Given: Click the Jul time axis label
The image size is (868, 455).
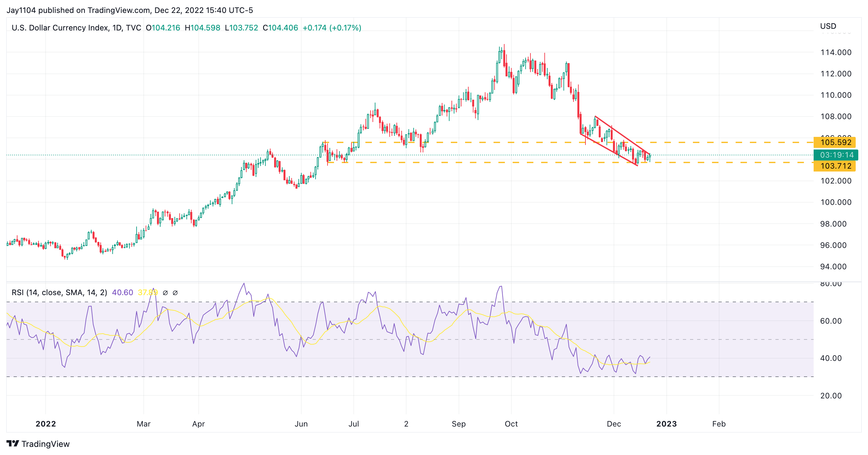Looking at the screenshot, I should pos(353,424).
